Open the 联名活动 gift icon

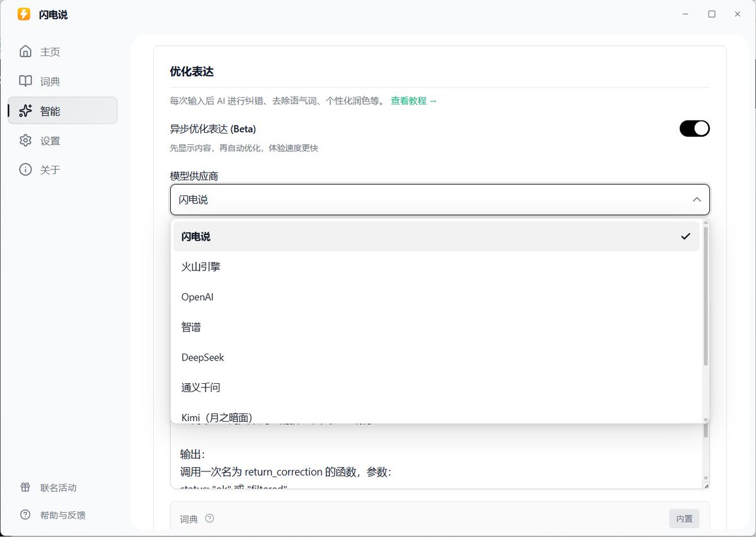[x=25, y=487]
